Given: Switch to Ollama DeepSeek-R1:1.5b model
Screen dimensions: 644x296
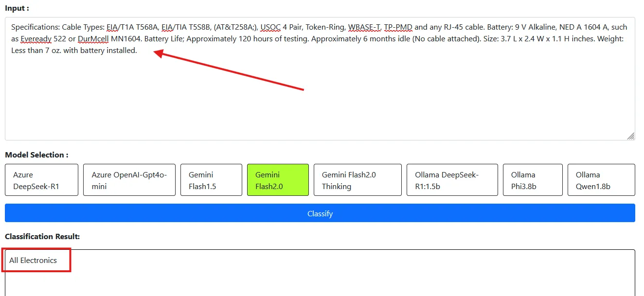Looking at the screenshot, I should [x=452, y=179].
